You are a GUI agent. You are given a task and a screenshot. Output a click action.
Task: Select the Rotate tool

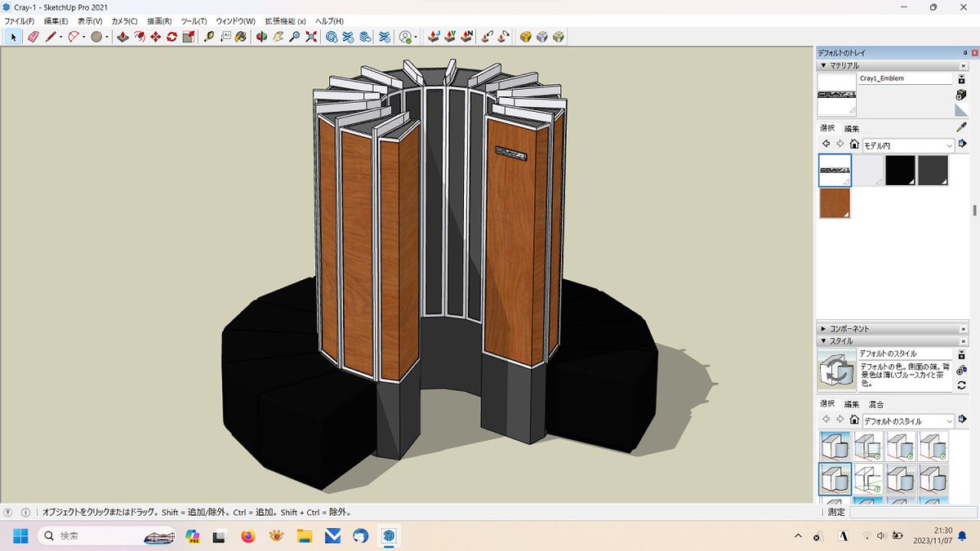point(171,37)
